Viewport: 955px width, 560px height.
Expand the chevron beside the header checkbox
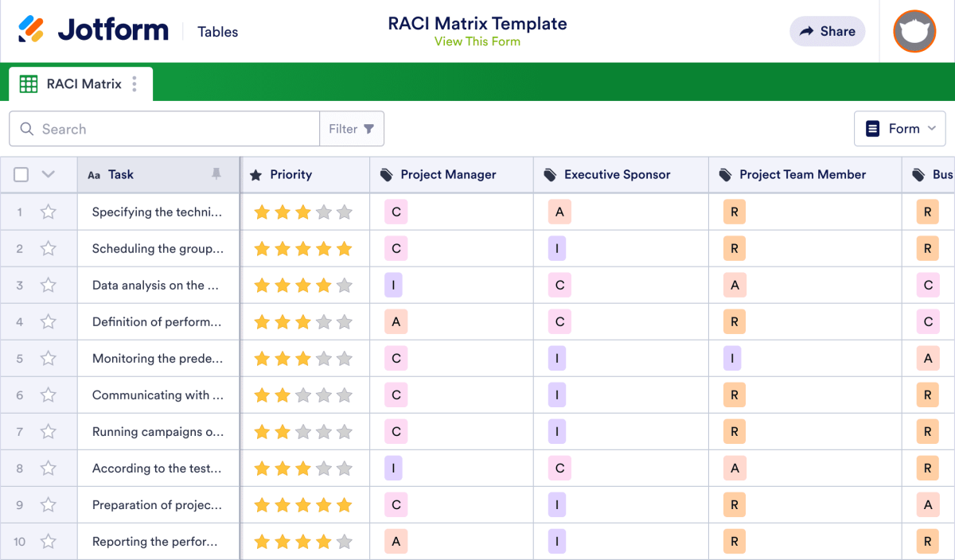click(x=46, y=174)
